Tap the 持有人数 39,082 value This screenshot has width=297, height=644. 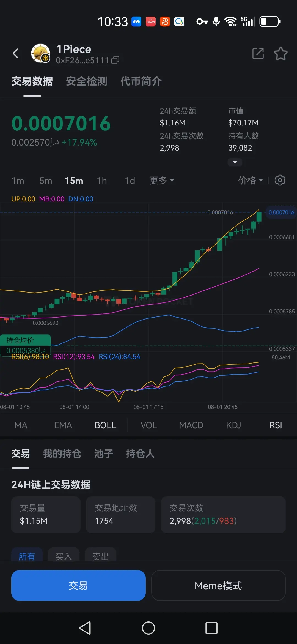240,148
